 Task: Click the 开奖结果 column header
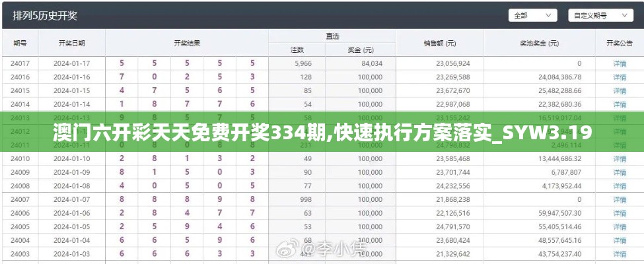coord(187,43)
